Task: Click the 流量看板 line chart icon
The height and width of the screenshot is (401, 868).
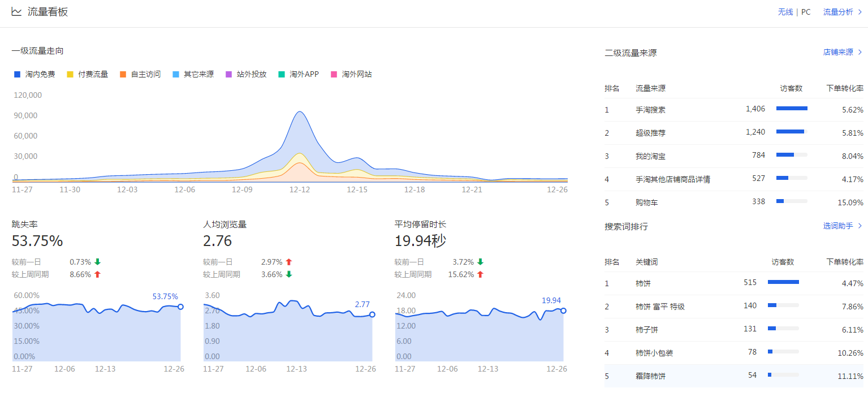Action: point(16,12)
